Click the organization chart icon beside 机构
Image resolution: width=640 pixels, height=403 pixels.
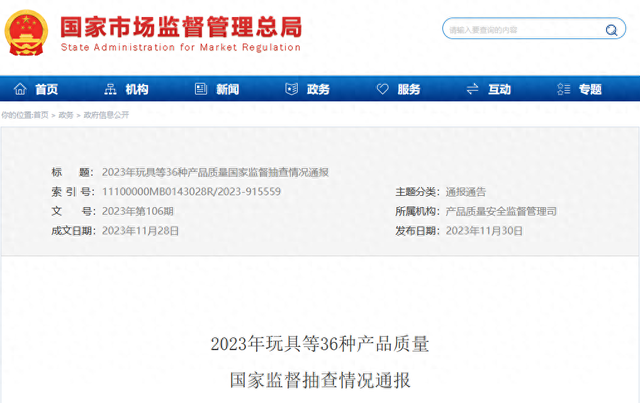[x=110, y=89]
